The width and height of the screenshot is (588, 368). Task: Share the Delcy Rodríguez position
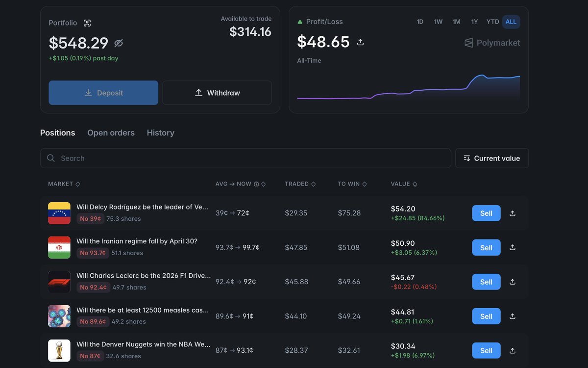513,213
